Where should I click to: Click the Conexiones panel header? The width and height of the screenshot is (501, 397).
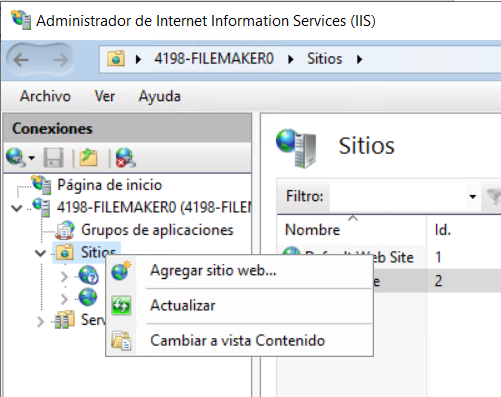(127, 128)
